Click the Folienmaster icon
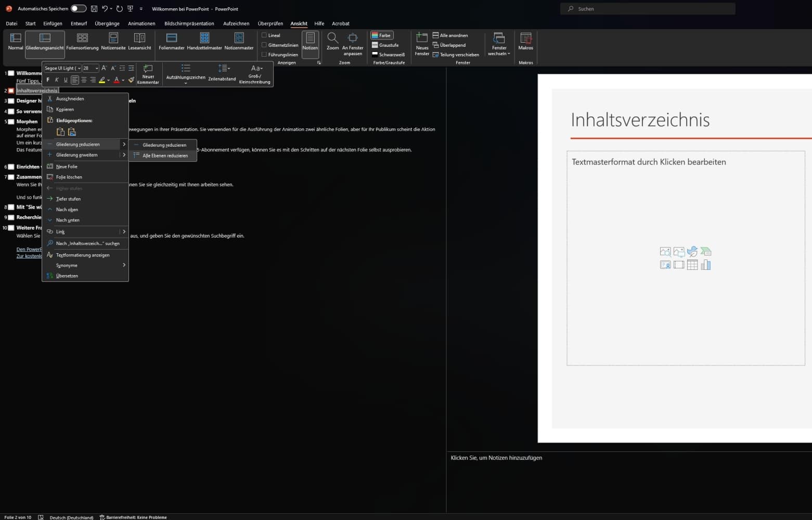Viewport: 812px width, 520px height. (171, 38)
